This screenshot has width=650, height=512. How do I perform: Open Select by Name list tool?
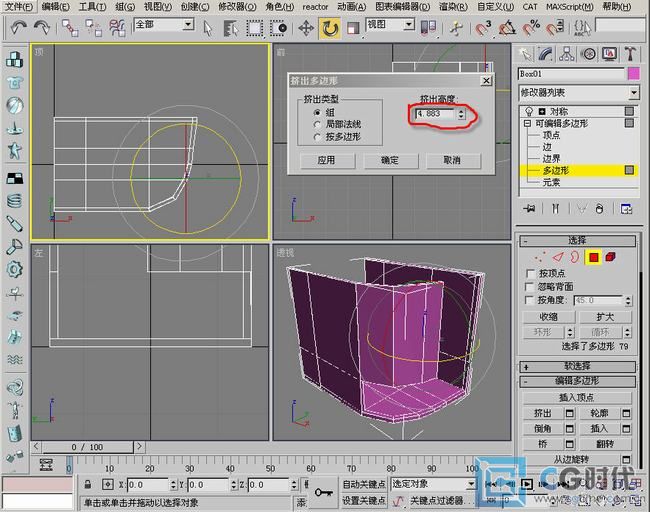pos(231,28)
